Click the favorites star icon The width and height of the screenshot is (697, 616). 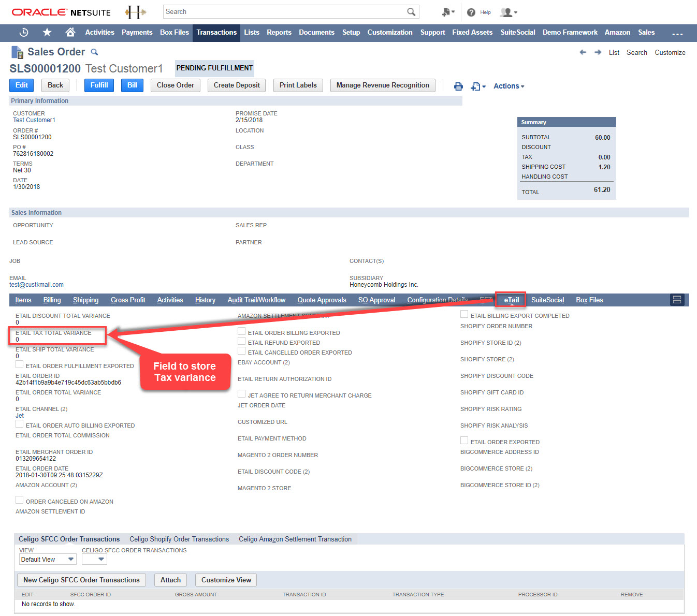coord(47,32)
